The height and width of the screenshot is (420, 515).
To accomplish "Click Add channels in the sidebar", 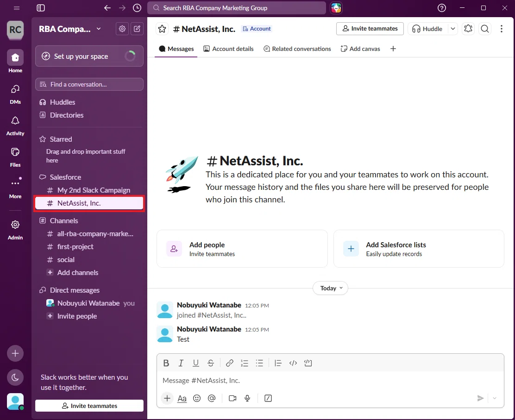I will coord(89,273).
